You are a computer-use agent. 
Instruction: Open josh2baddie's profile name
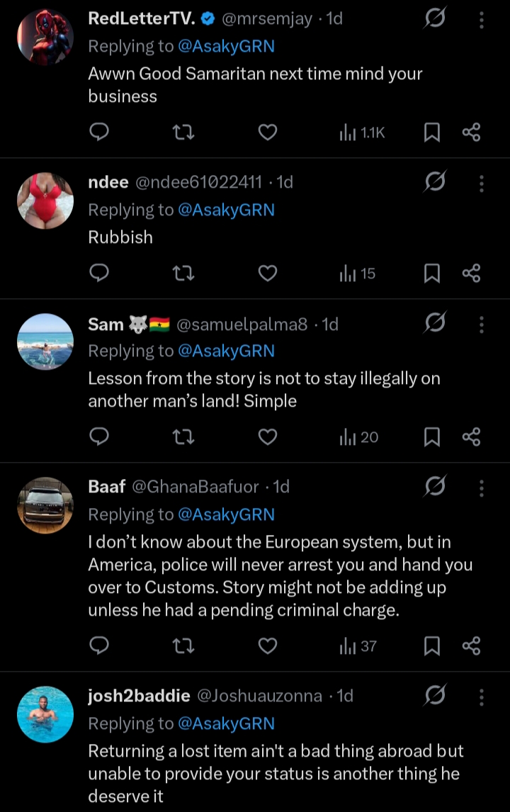click(139, 696)
